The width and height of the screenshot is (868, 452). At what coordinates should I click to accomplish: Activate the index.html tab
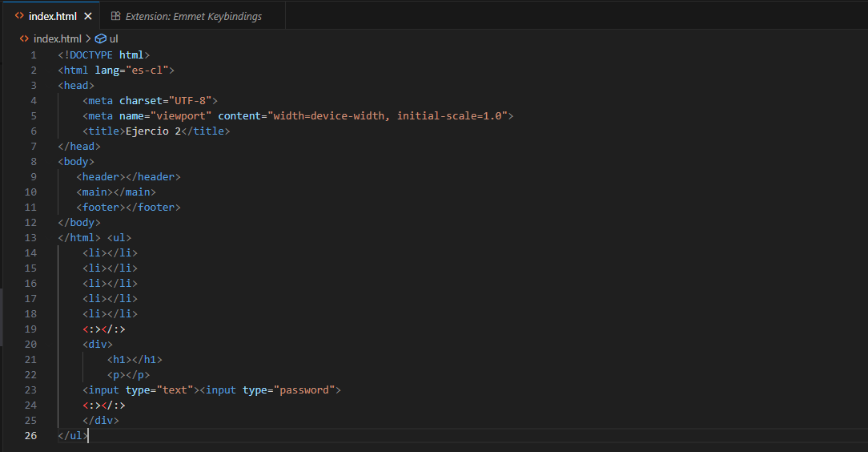(x=53, y=16)
